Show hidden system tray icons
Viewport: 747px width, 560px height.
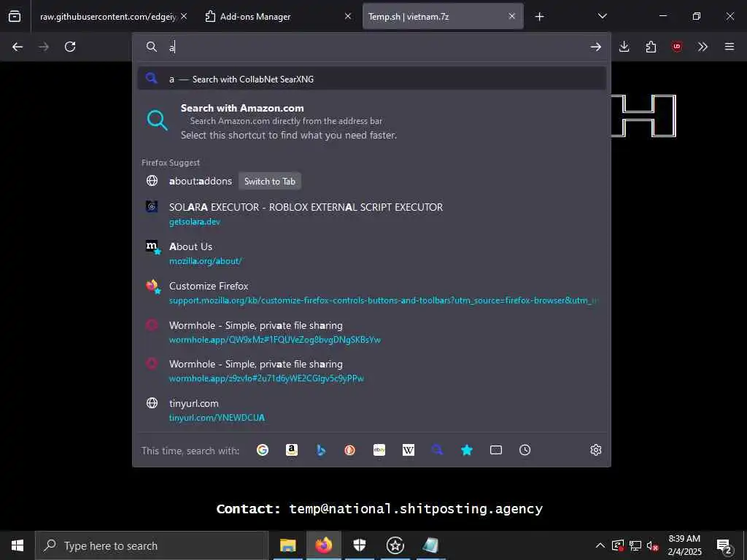600,545
